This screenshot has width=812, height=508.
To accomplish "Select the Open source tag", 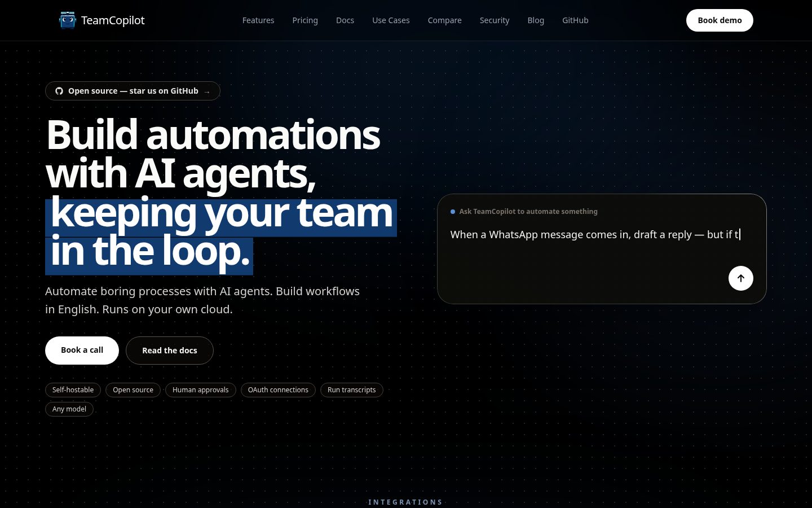I will pos(133,390).
